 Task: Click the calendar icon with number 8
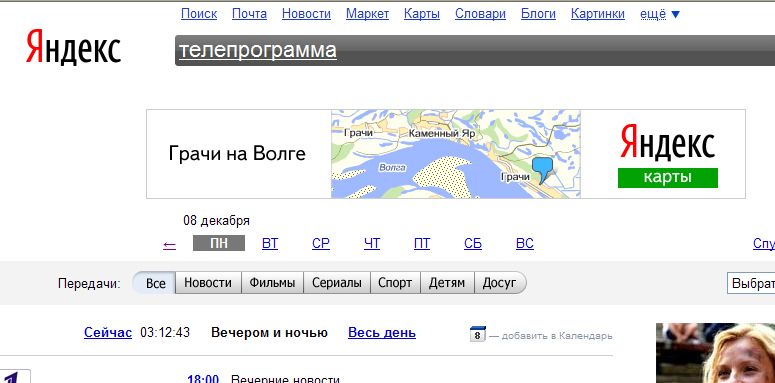[478, 334]
